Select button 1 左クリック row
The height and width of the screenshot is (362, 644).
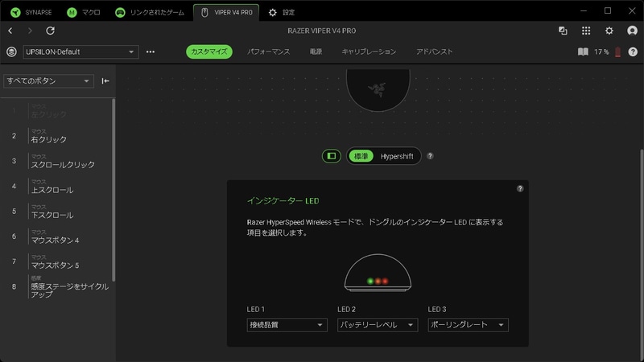(x=56, y=111)
